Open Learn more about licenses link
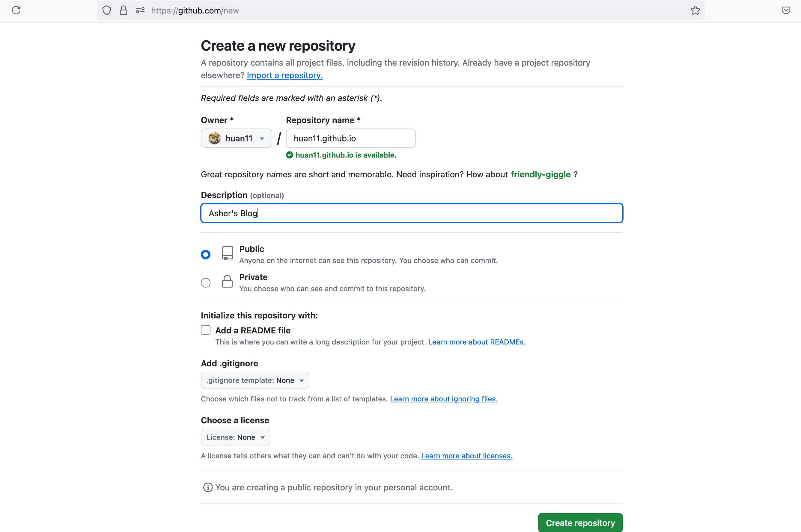This screenshot has width=801, height=532. (x=466, y=456)
